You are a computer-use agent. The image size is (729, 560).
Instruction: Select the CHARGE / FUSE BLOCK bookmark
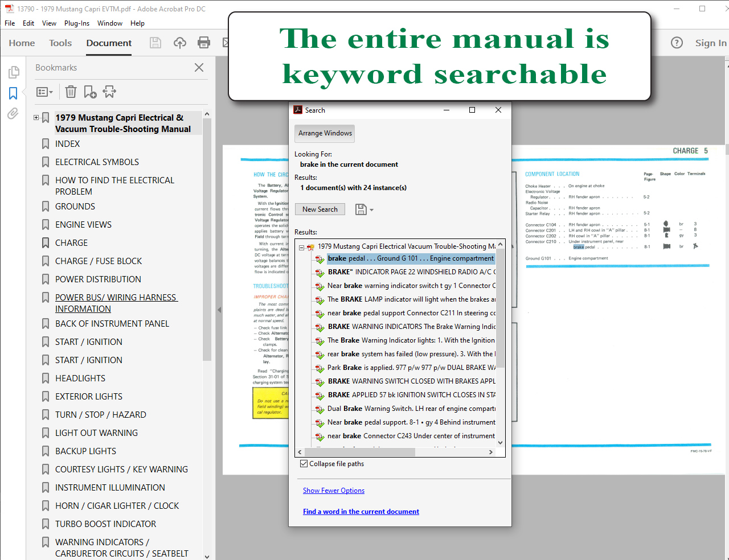pos(99,261)
